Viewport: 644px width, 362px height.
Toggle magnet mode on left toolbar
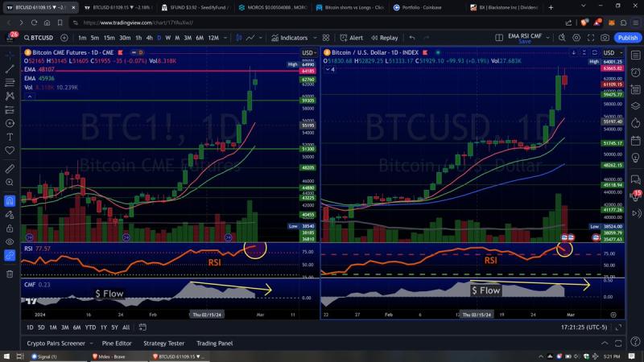[x=10, y=200]
